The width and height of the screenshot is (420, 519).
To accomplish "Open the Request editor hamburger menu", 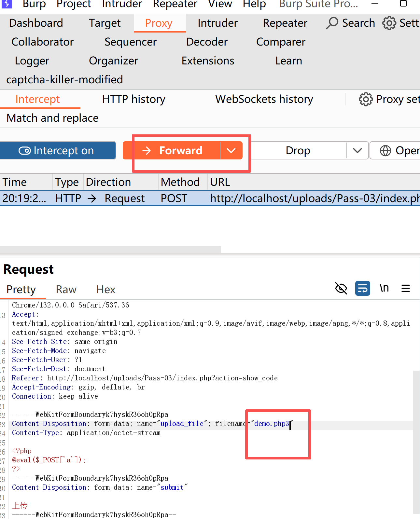I will (406, 288).
